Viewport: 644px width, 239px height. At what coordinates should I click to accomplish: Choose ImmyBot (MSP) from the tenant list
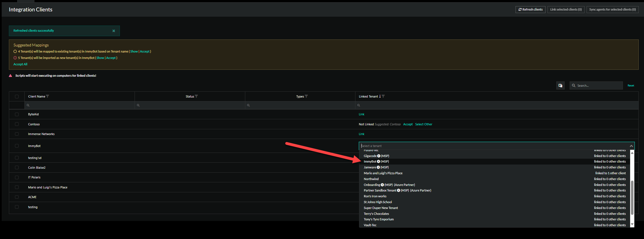(376, 161)
